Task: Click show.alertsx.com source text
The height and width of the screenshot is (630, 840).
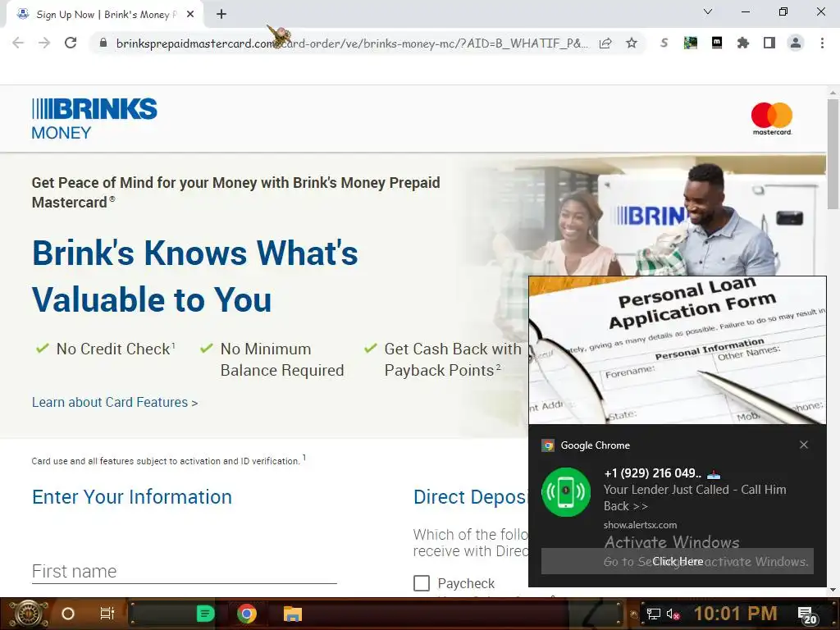Action: point(640,525)
